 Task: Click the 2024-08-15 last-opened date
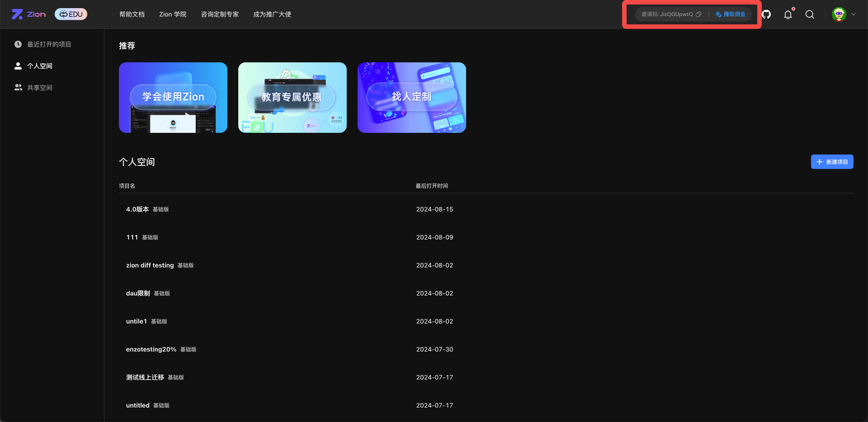[x=435, y=209]
